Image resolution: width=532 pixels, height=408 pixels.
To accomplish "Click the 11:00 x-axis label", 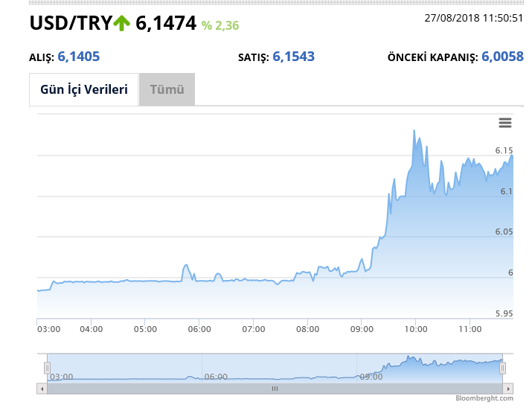I will tap(470, 329).
